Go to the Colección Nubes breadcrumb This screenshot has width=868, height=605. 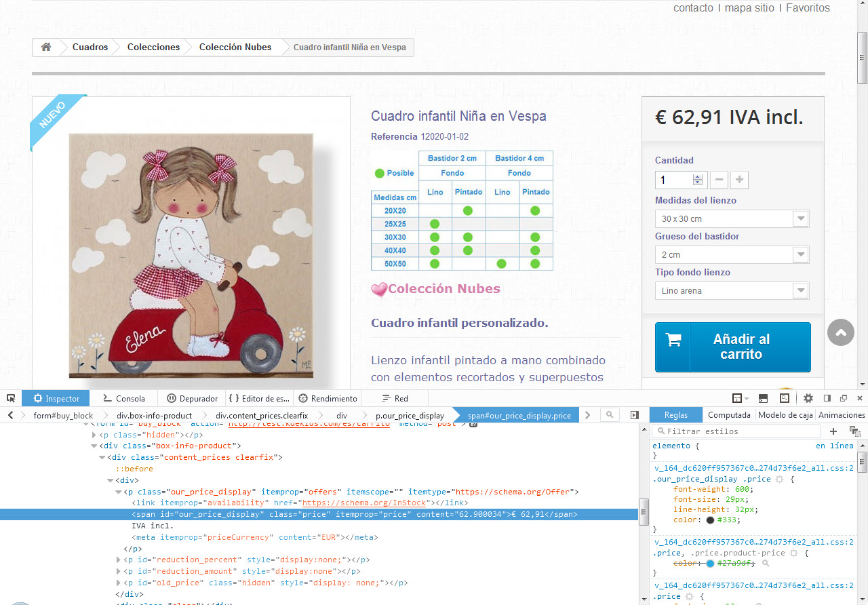click(235, 47)
